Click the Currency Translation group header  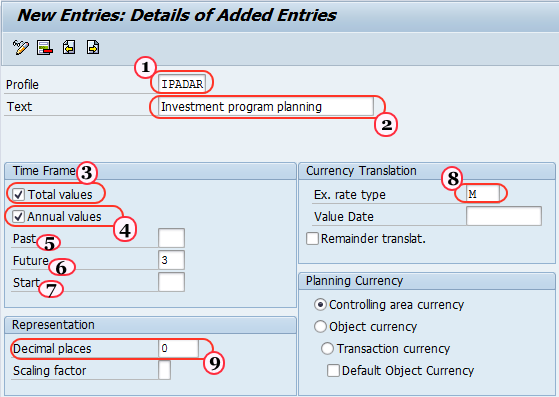pos(427,171)
